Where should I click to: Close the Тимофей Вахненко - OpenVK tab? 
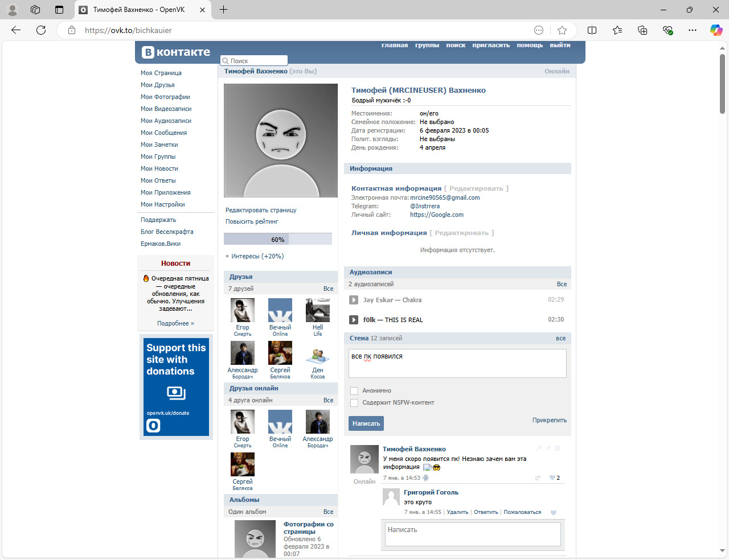tap(202, 10)
